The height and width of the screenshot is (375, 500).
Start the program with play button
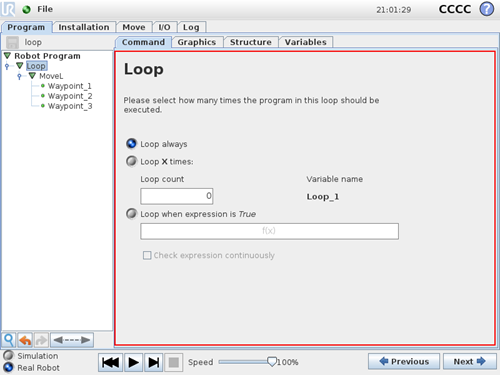(x=133, y=362)
